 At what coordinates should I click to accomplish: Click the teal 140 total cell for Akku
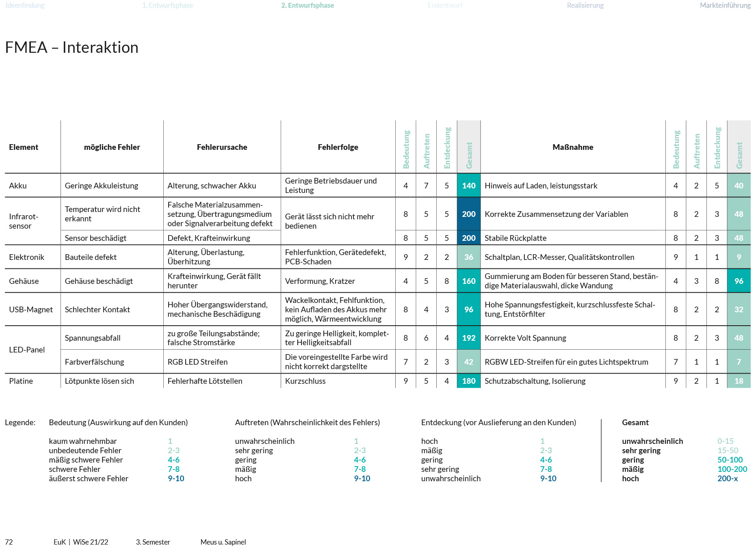[468, 186]
